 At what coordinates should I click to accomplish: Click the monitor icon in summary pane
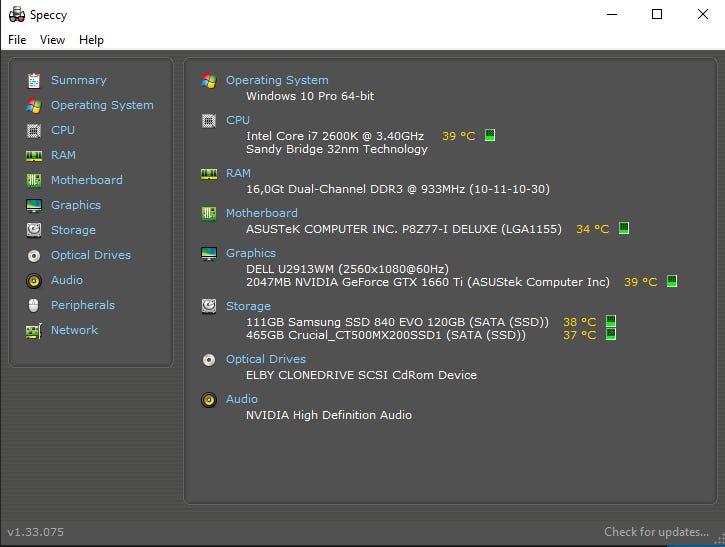pos(209,253)
